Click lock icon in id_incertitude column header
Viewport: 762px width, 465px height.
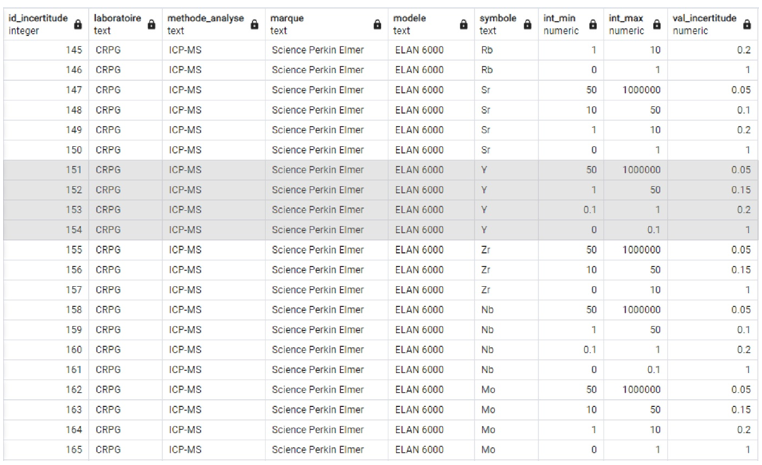80,25
